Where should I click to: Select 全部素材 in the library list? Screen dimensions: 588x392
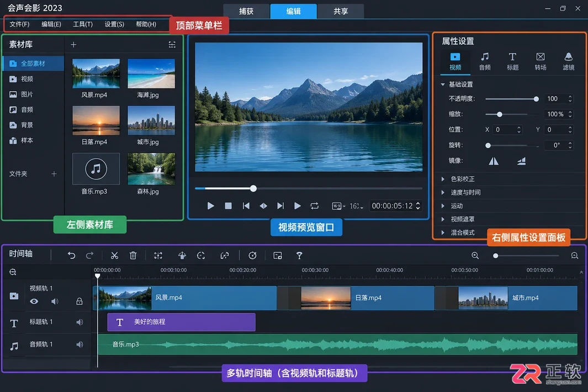click(x=34, y=63)
